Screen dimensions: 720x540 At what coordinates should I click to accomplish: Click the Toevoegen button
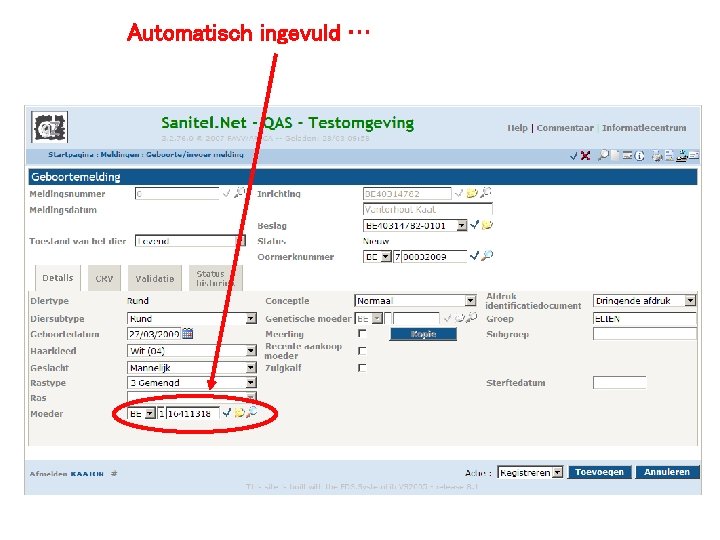click(x=600, y=472)
